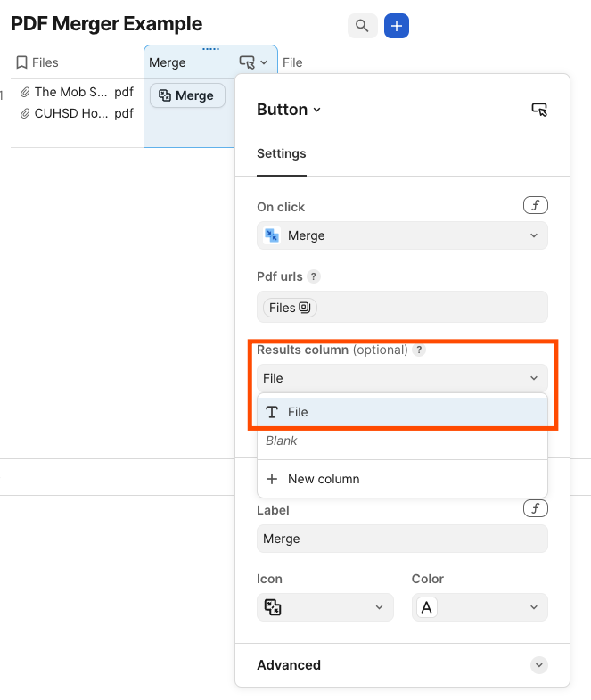Open the Button type dropdown title
591x700 pixels.
288,110
